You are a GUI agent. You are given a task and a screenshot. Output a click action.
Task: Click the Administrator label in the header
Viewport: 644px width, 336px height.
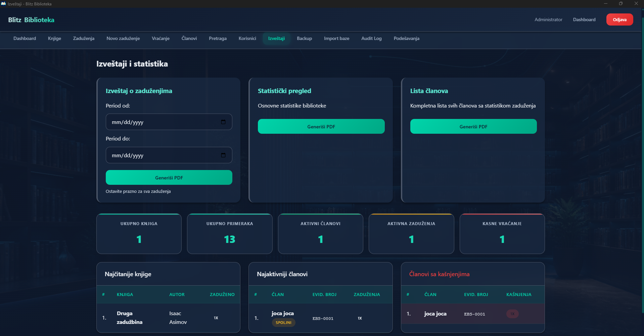(548, 19)
